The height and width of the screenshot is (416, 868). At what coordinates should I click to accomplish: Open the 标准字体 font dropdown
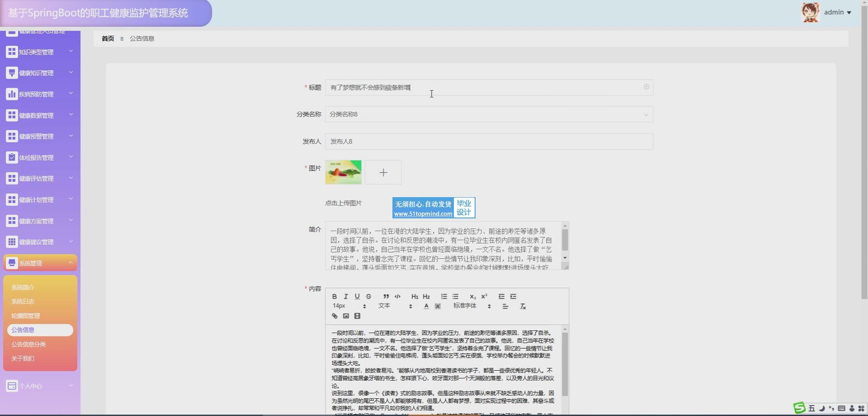(x=472, y=306)
